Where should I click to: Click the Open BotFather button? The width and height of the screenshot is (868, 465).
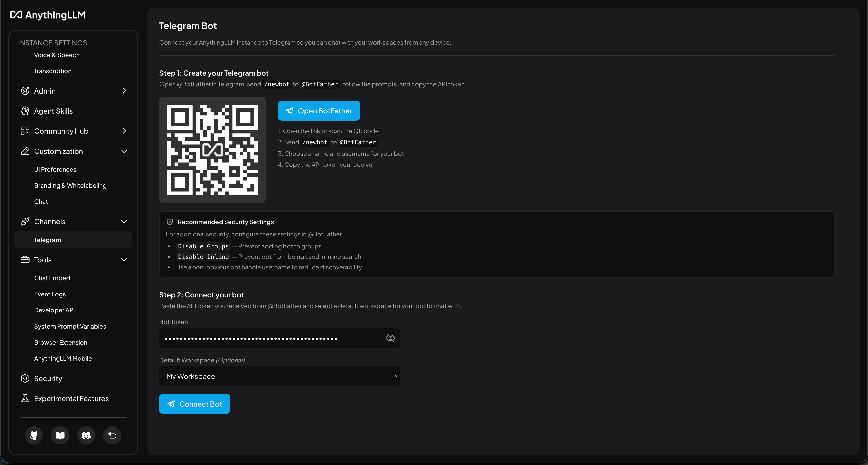[318, 111]
